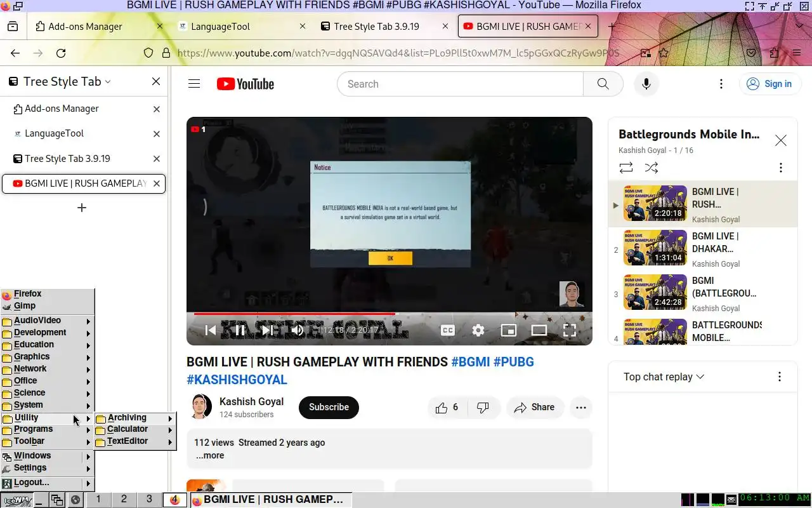
Task: Seek within the red video progress bar
Action: (x=390, y=314)
